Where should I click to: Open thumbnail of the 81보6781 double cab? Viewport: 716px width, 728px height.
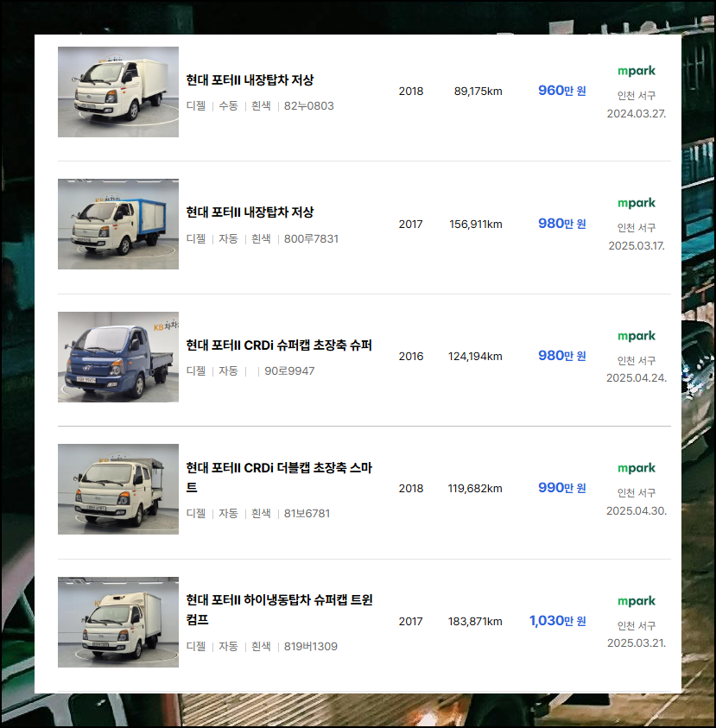(x=118, y=490)
